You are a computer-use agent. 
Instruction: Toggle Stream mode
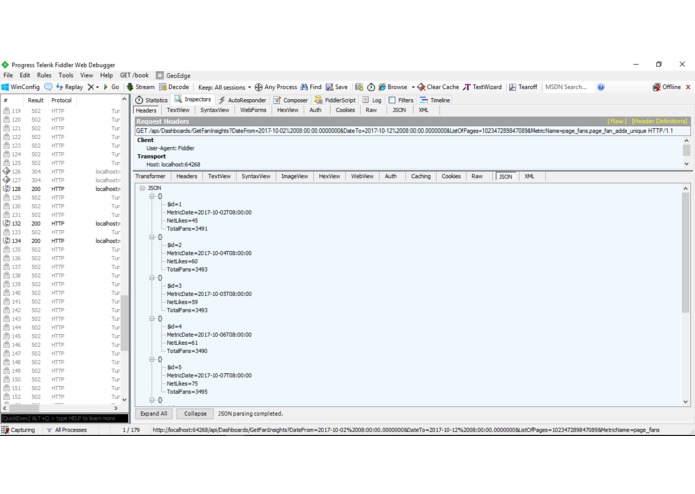141,87
